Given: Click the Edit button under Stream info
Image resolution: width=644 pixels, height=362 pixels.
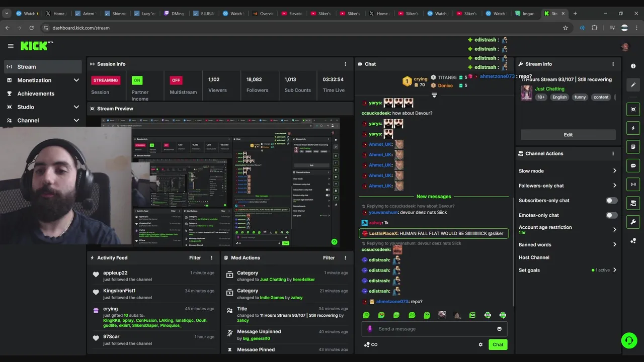Looking at the screenshot, I should coord(568,135).
